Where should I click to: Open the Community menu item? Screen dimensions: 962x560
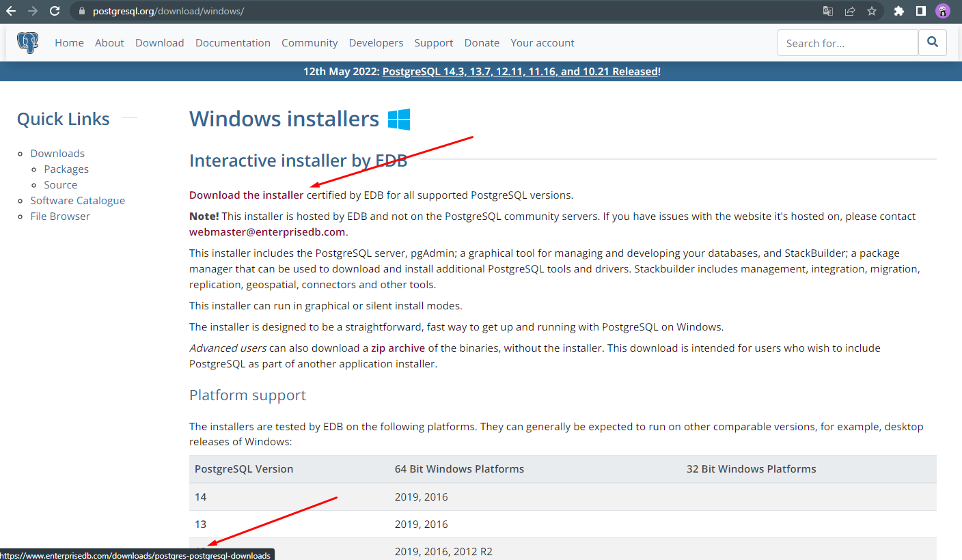(x=310, y=42)
